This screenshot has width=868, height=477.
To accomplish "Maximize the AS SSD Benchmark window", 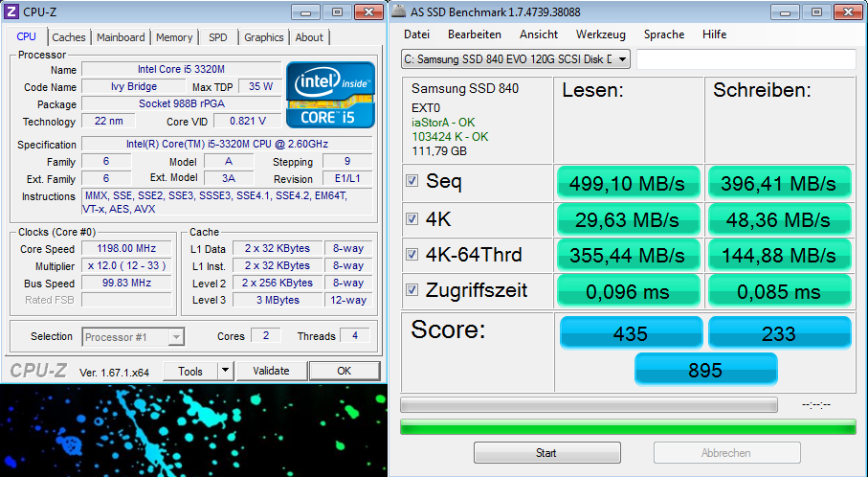I will click(x=816, y=11).
